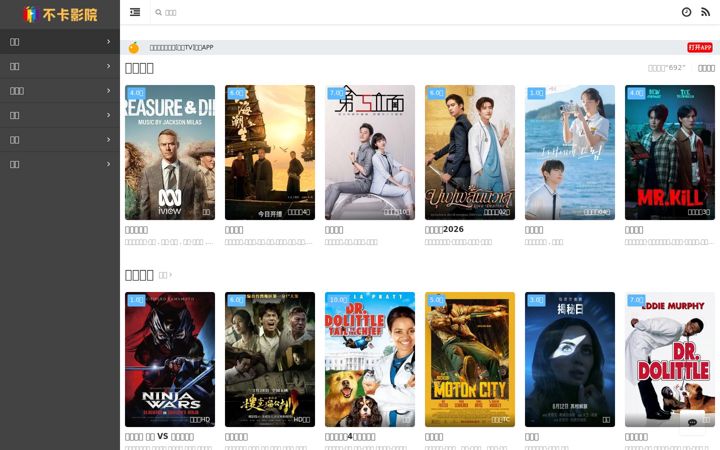Open the 'more' arrow beside second section heading
This screenshot has width=720, height=450.
[x=165, y=275]
